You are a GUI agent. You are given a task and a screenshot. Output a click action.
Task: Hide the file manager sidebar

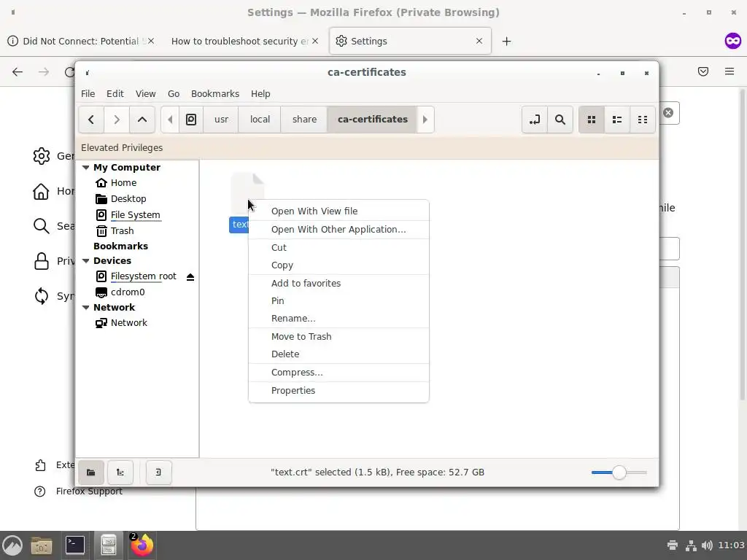click(x=158, y=472)
